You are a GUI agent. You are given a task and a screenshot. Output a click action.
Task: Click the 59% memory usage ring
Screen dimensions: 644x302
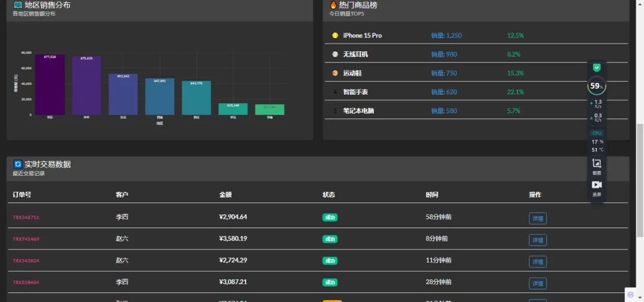(x=597, y=86)
